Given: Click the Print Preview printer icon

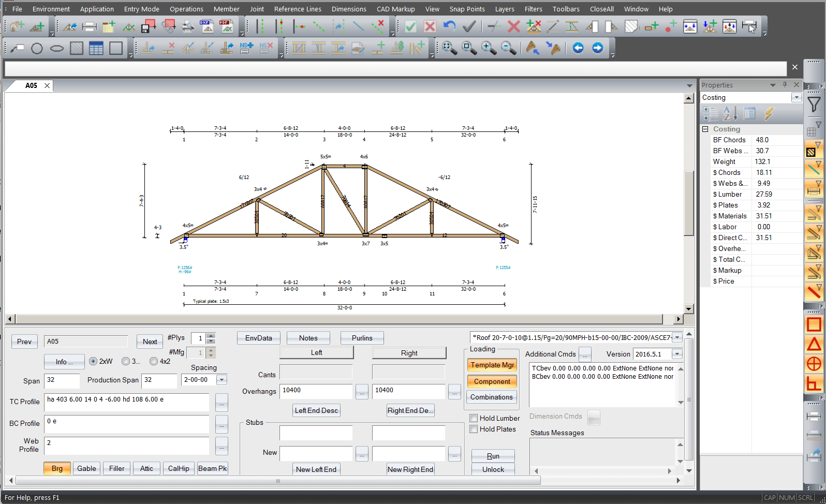Looking at the screenshot, I should pyautogui.click(x=187, y=26).
